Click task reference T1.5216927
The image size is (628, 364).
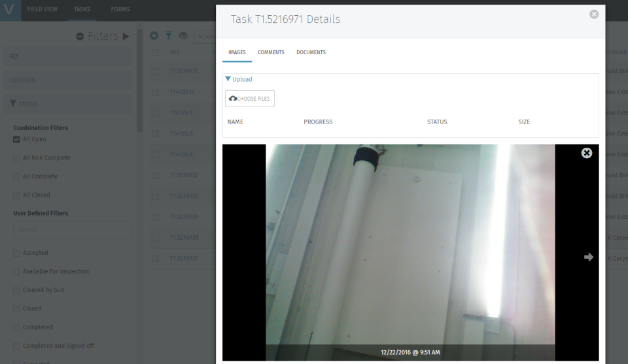(x=184, y=258)
